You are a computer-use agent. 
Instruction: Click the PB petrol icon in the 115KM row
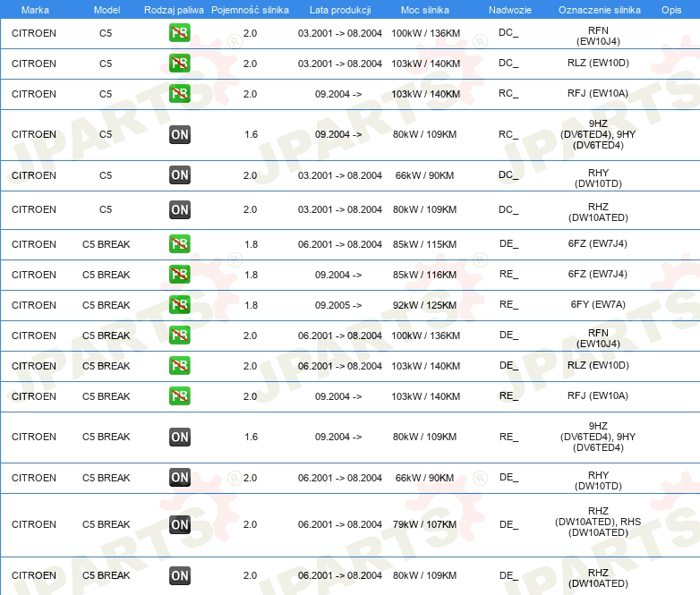point(179,244)
